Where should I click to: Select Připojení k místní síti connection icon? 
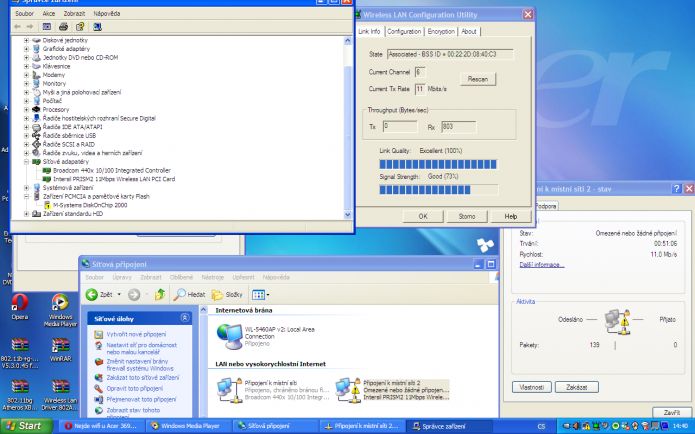point(229,390)
